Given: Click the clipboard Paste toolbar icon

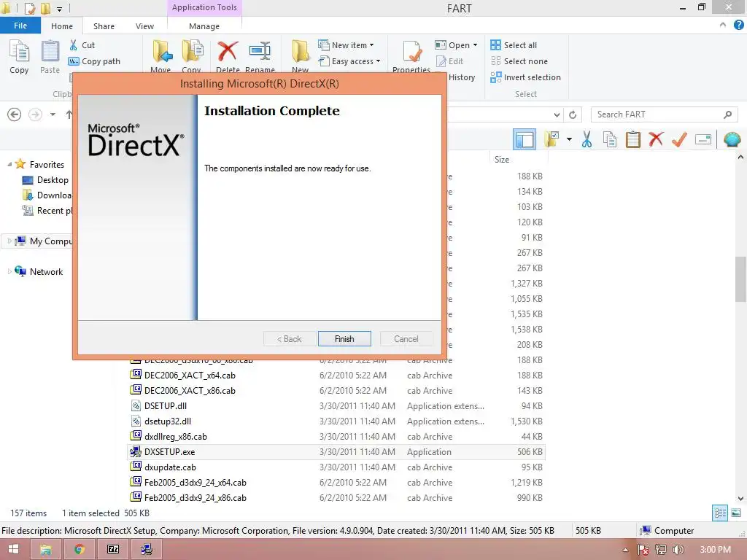Looking at the screenshot, I should (632, 139).
